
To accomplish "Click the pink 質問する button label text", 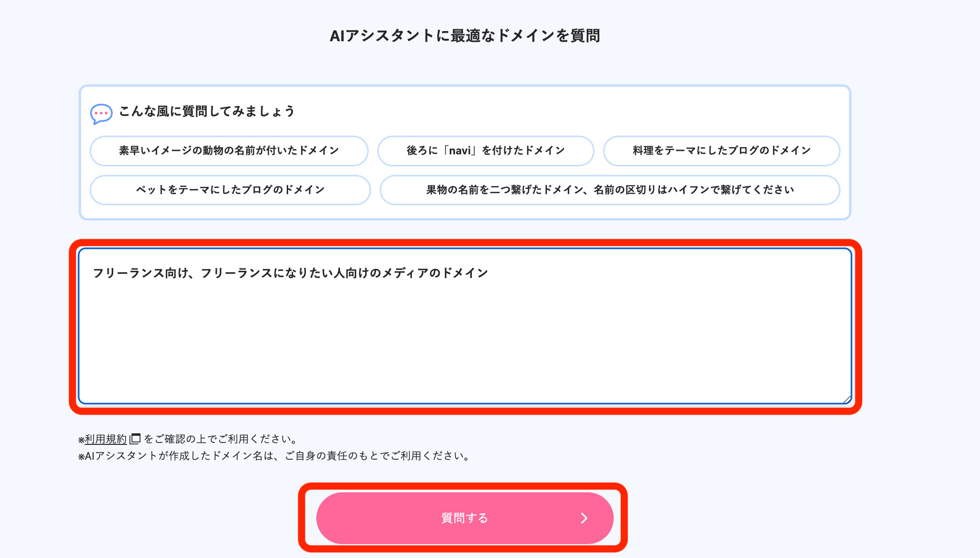I will tap(464, 518).
